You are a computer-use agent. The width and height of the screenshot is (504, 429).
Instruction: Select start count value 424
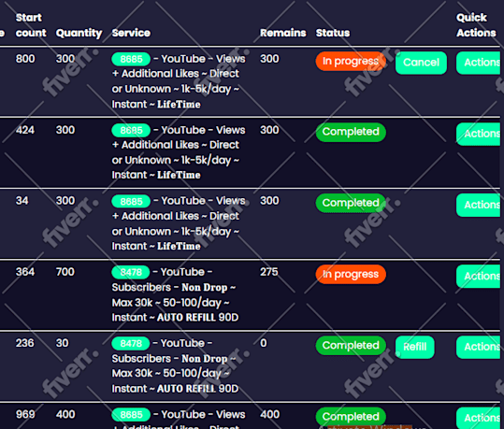pyautogui.click(x=25, y=130)
